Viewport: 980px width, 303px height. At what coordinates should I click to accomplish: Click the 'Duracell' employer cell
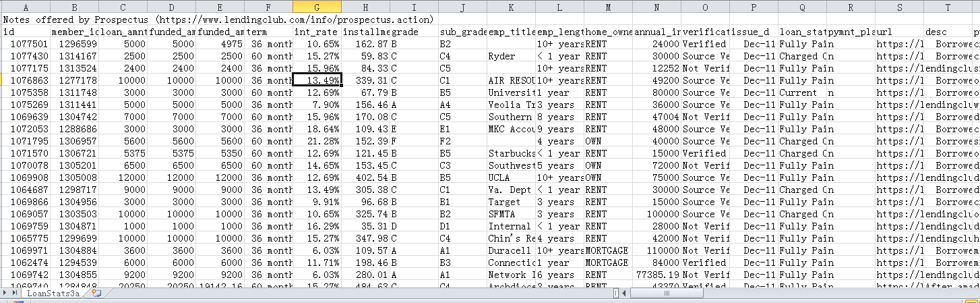tap(511, 250)
